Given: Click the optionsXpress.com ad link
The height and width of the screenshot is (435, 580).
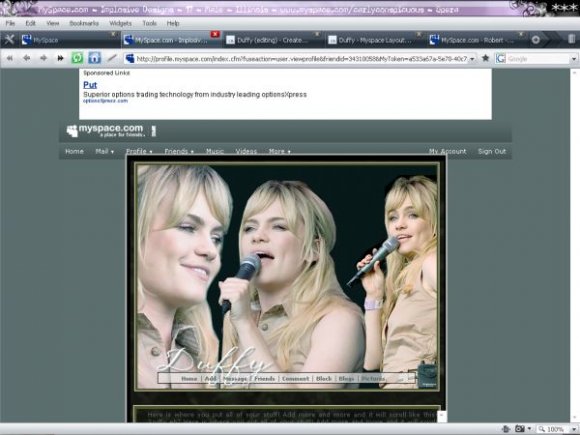Looking at the screenshot, I should coord(105,101).
